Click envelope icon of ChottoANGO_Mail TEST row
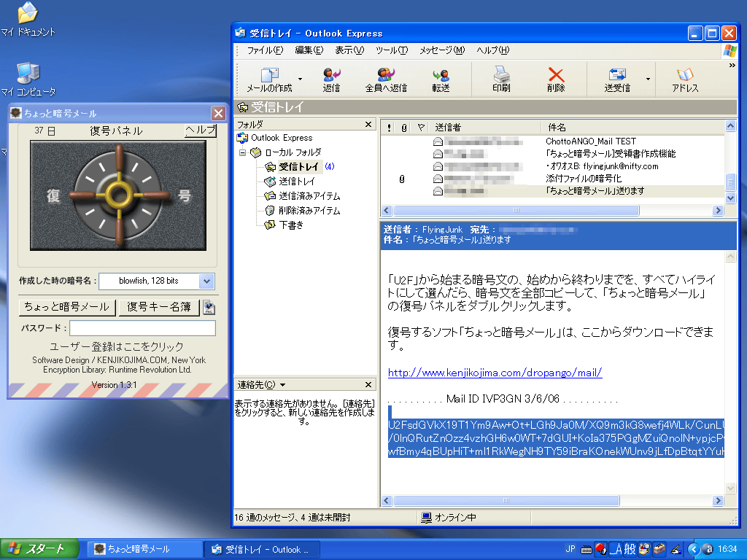 pos(438,141)
